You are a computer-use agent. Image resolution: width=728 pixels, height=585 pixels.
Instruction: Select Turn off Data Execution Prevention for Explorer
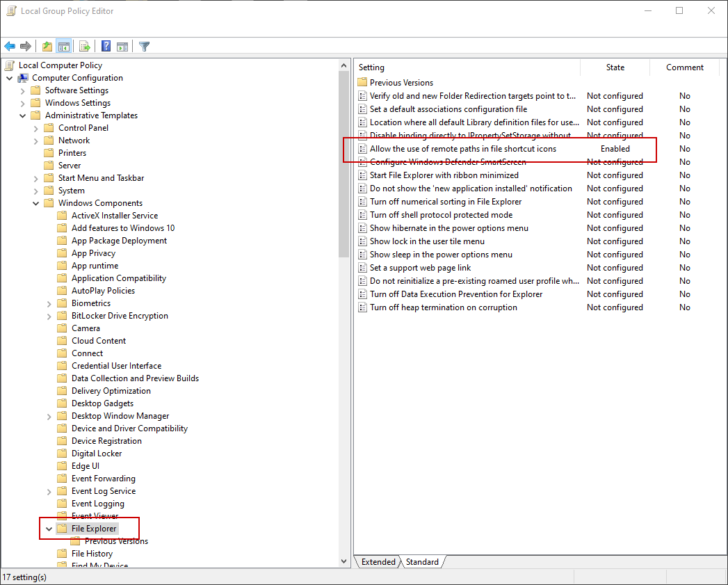point(456,294)
